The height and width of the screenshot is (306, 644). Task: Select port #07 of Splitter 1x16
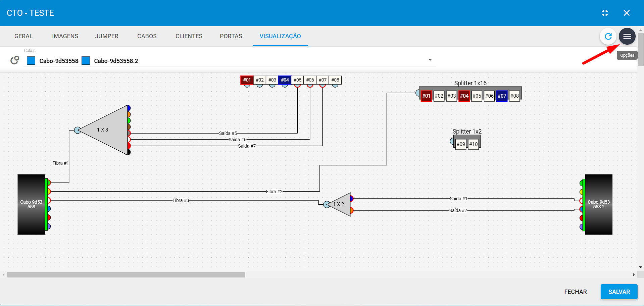tap(502, 96)
